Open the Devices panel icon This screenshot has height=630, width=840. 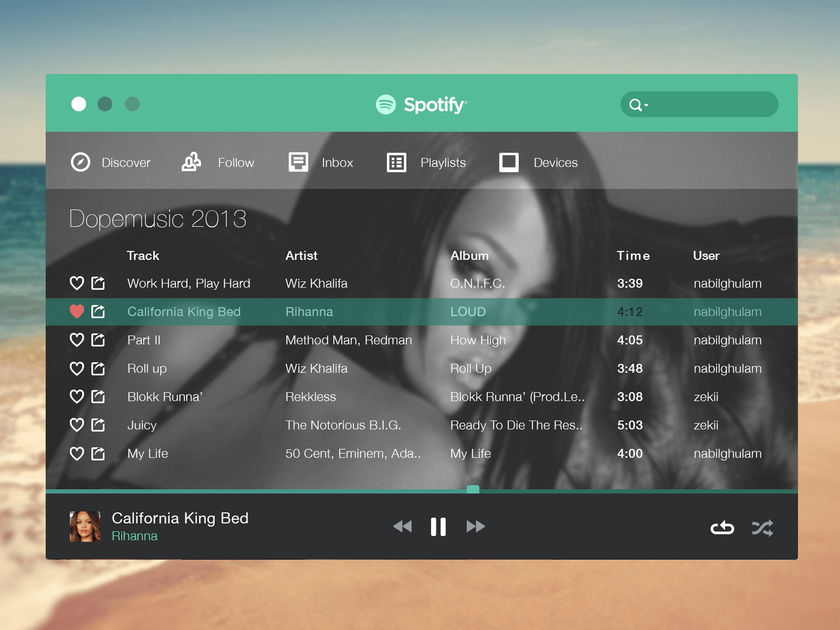[x=508, y=163]
